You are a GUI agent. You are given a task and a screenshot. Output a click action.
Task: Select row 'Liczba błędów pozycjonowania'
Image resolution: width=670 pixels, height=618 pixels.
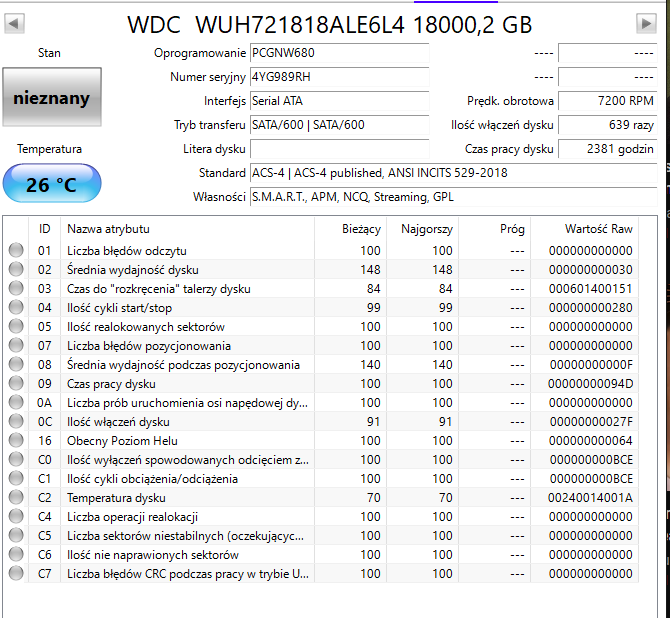pyautogui.click(x=323, y=345)
